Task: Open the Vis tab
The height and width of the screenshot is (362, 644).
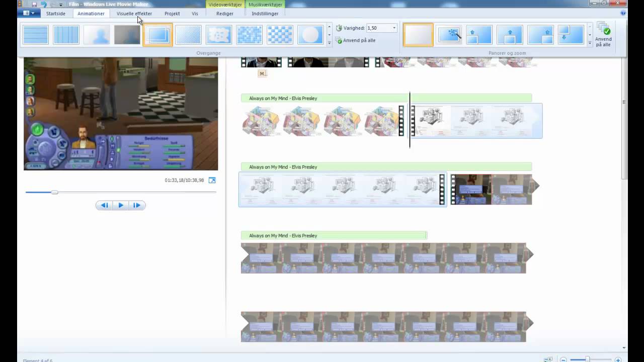Action: click(195, 14)
